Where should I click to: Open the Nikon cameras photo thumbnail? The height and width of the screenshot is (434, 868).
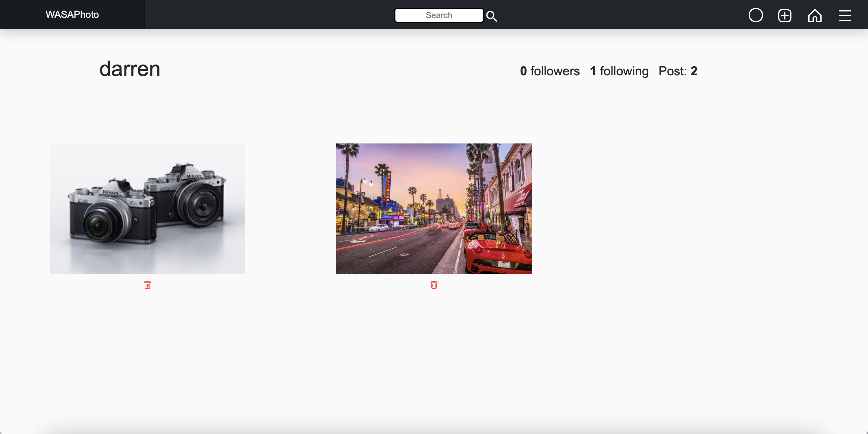tap(147, 208)
